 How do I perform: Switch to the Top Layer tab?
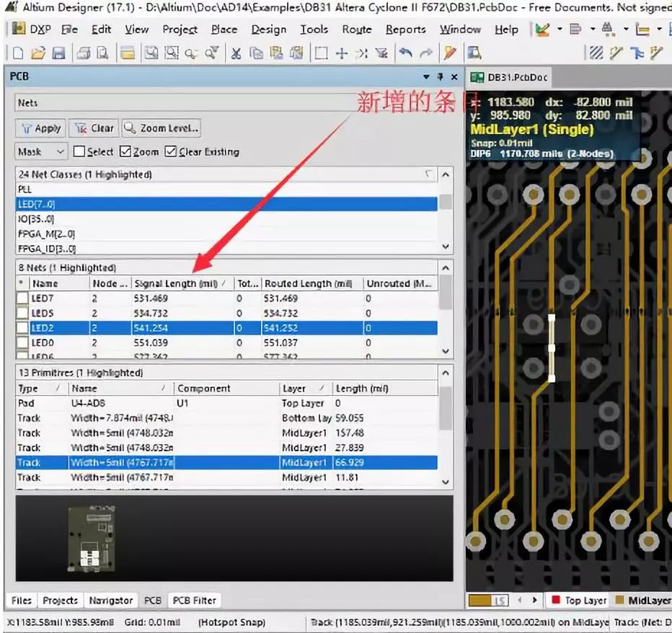(578, 601)
